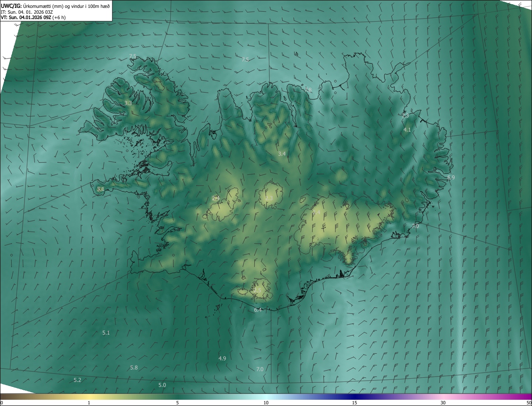The image size is (532, 406).
Task: Click the 3.3 precipitation label in the Westfjords
Action: [x=128, y=103]
